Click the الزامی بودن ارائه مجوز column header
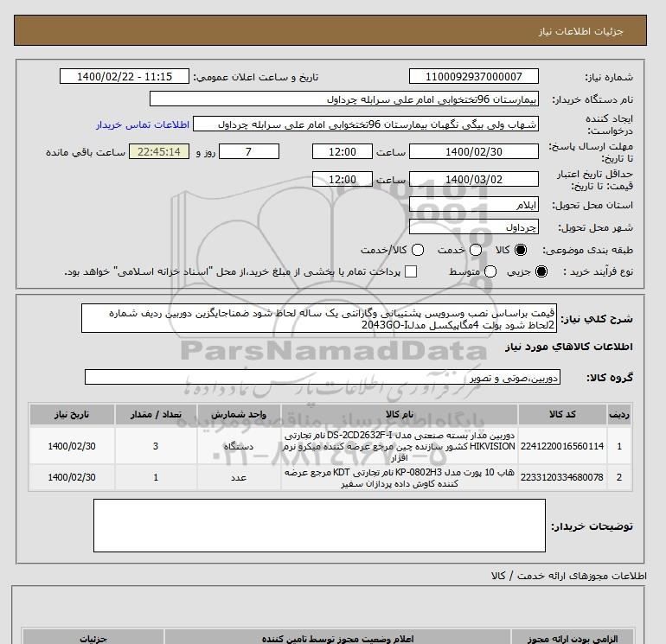 pyautogui.click(x=572, y=638)
